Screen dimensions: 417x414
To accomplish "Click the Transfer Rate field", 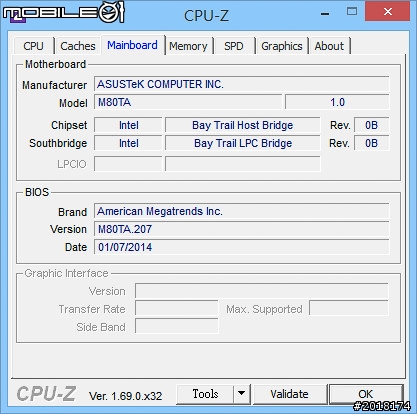I will 177,308.
